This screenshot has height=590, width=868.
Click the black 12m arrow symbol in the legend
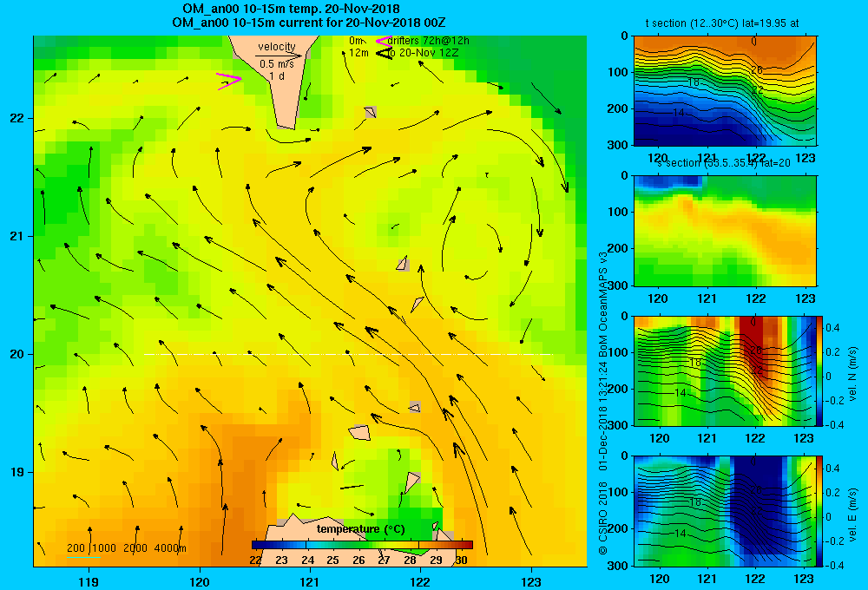(x=385, y=54)
